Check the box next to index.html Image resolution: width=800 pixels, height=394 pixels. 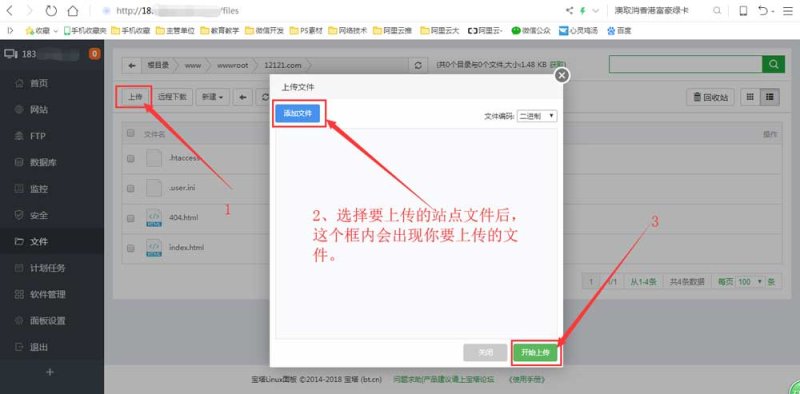(x=131, y=248)
